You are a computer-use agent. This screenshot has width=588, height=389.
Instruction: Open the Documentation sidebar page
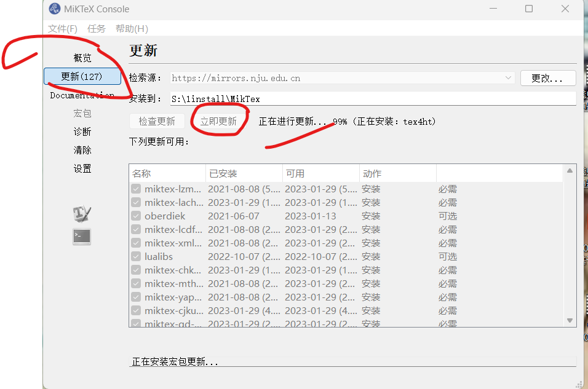coord(82,95)
